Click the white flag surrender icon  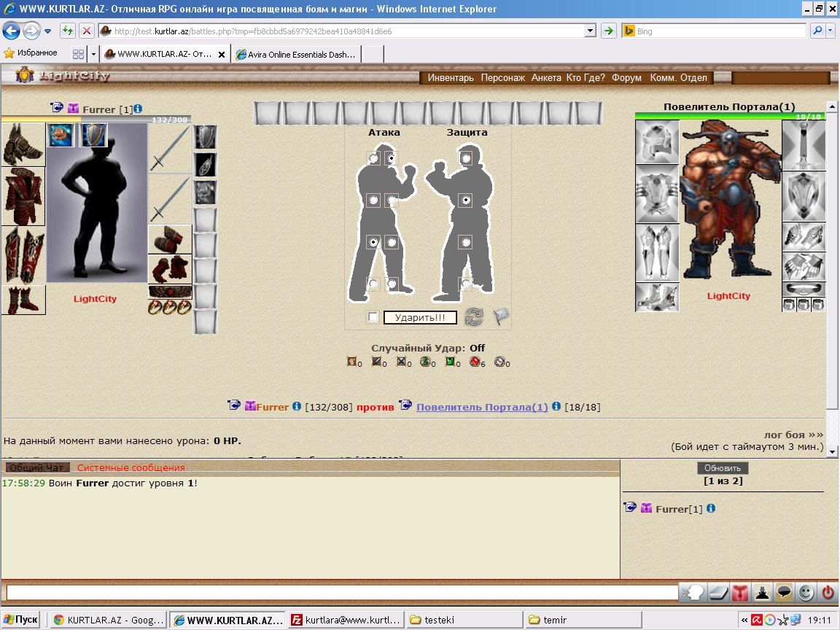click(500, 316)
